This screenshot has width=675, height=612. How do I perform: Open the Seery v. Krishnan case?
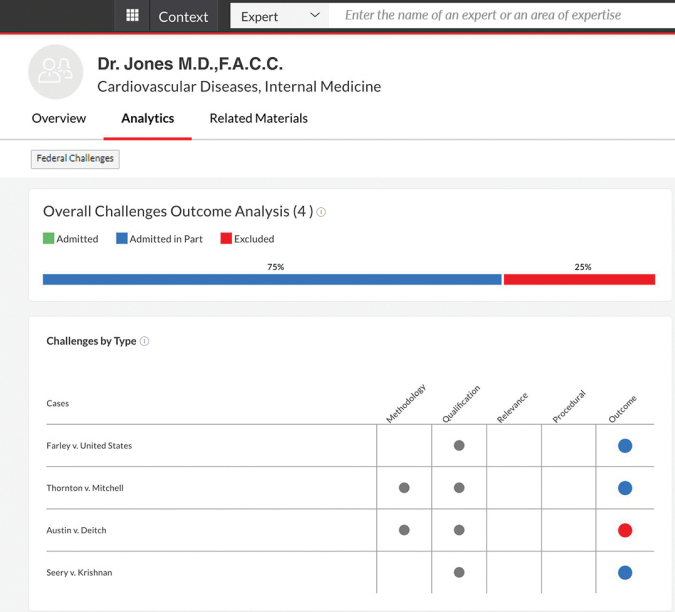(x=79, y=572)
